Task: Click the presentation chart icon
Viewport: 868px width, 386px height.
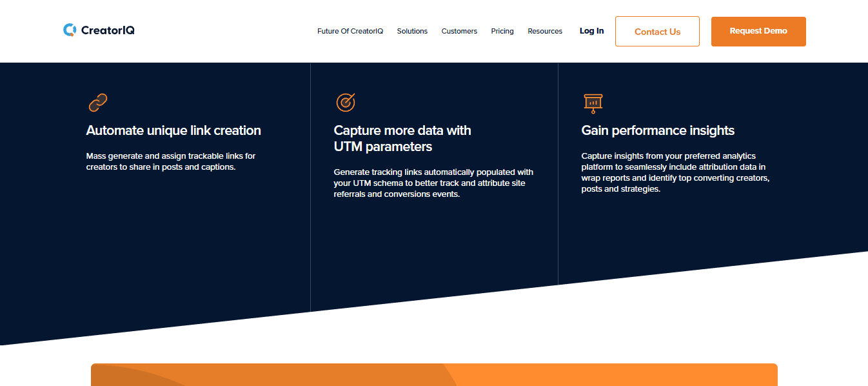Action: pyautogui.click(x=593, y=103)
